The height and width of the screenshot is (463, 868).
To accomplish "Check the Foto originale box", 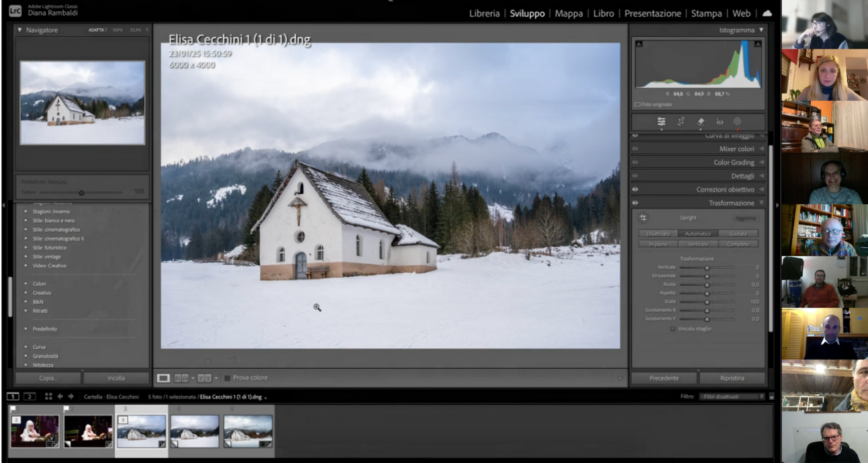I will (x=637, y=104).
